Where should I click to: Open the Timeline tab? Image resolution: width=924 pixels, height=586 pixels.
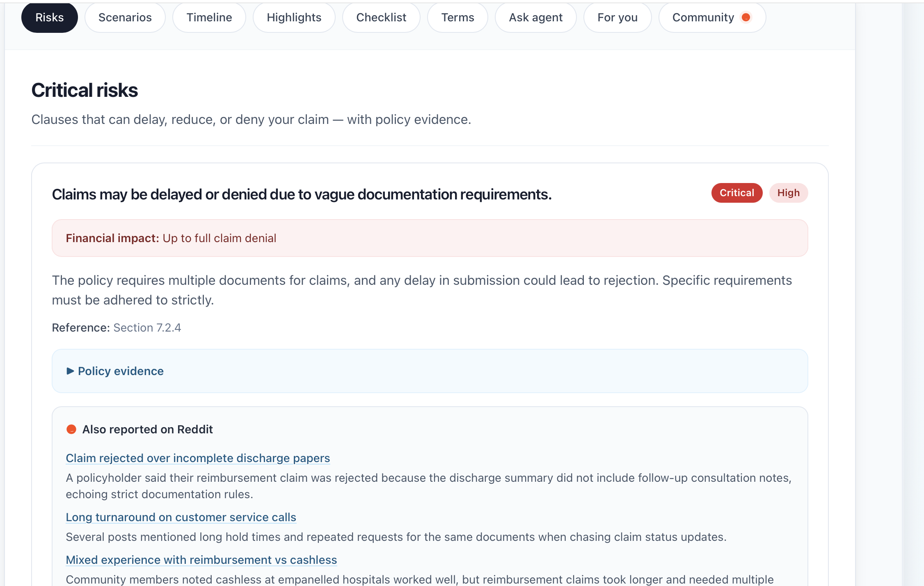click(209, 17)
